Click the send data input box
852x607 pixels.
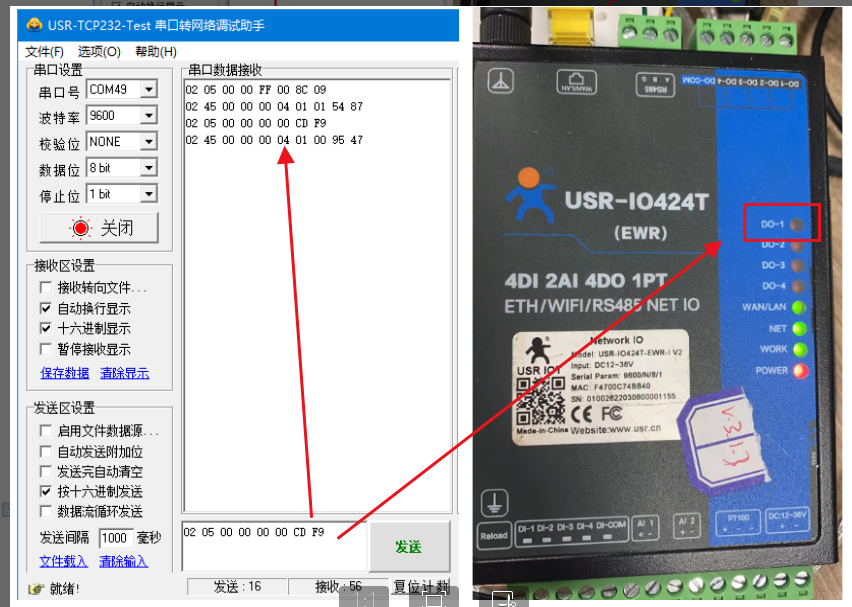click(274, 546)
